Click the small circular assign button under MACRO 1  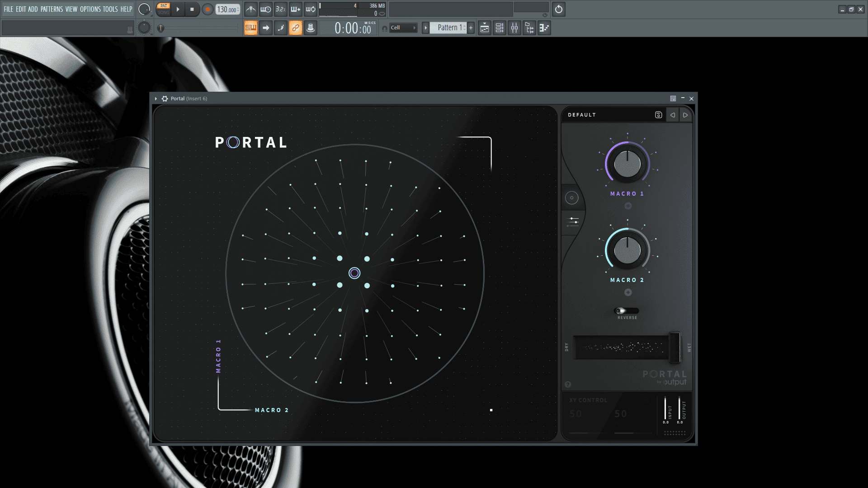[628, 206]
